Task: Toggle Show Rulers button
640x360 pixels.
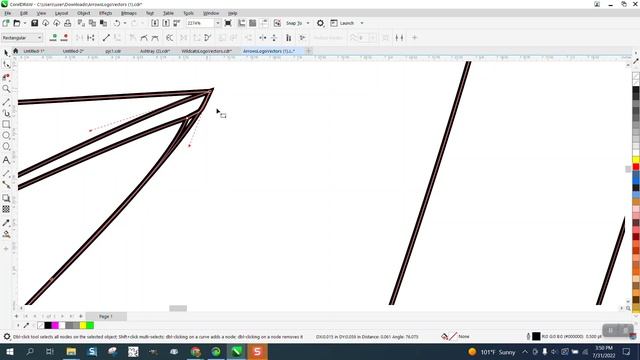Action: point(242,23)
